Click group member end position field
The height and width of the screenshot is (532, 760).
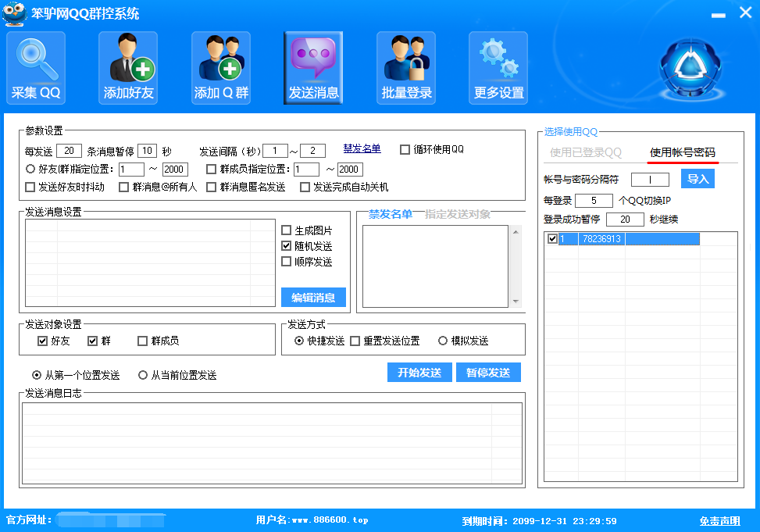[350, 170]
